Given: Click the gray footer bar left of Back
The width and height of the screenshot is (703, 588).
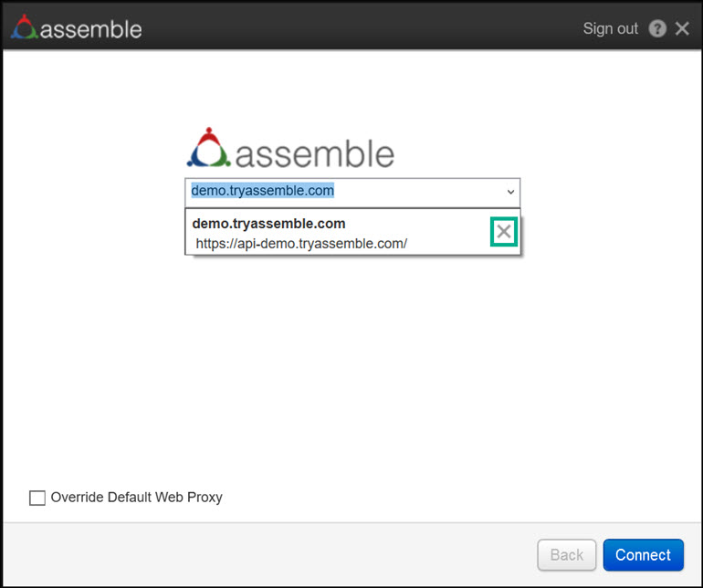Looking at the screenshot, I should (x=274, y=554).
